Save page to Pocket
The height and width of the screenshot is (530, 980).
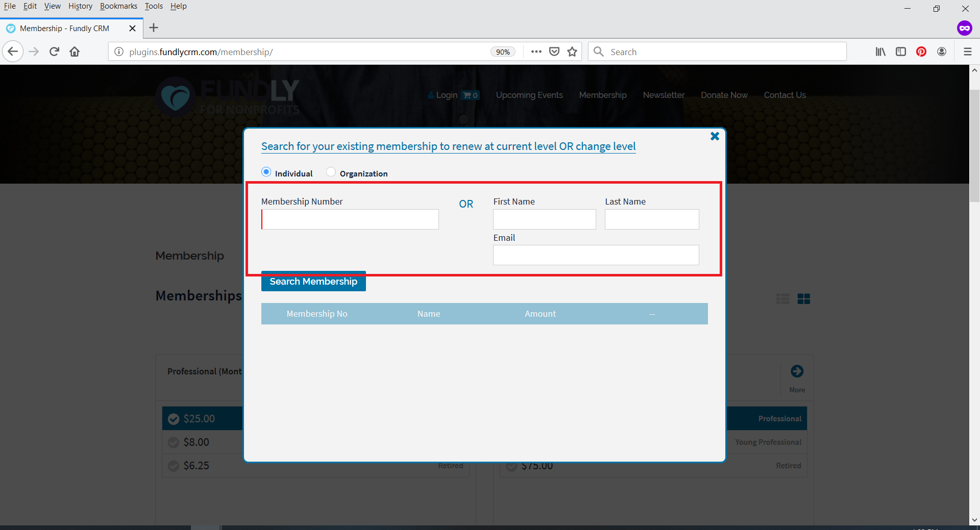tap(554, 52)
